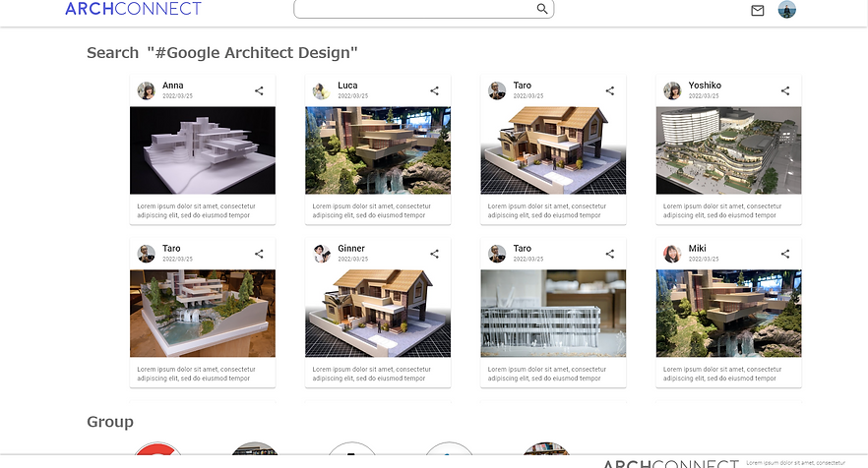Click the Group section heading
The image size is (868, 468).
tap(110, 422)
